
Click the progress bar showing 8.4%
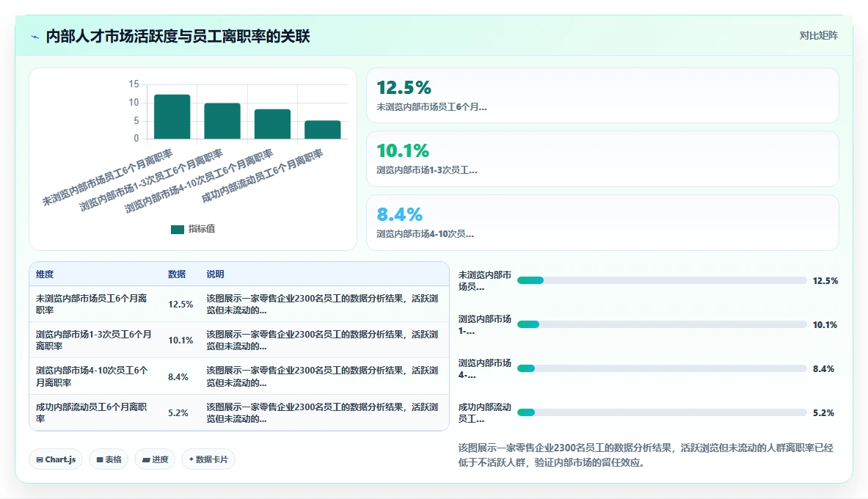(662, 368)
